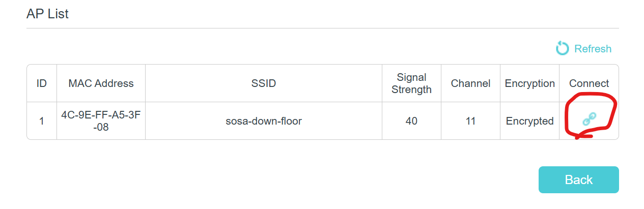Click the Refresh text link
The width and height of the screenshot is (644, 209).
click(x=593, y=49)
